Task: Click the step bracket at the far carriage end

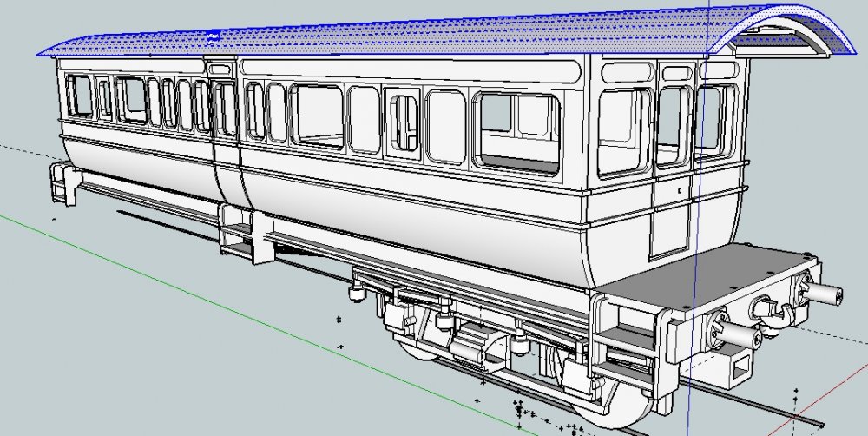Action: 66,183
